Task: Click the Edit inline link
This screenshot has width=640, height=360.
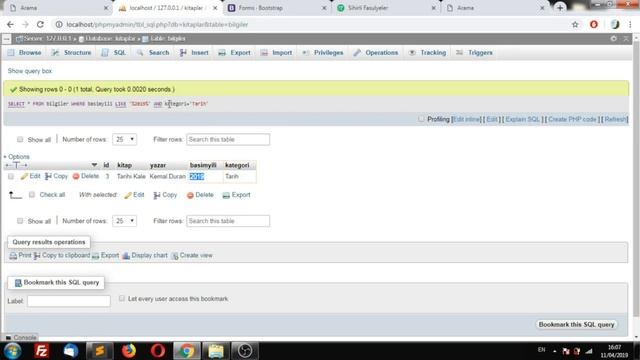Action: (467, 119)
